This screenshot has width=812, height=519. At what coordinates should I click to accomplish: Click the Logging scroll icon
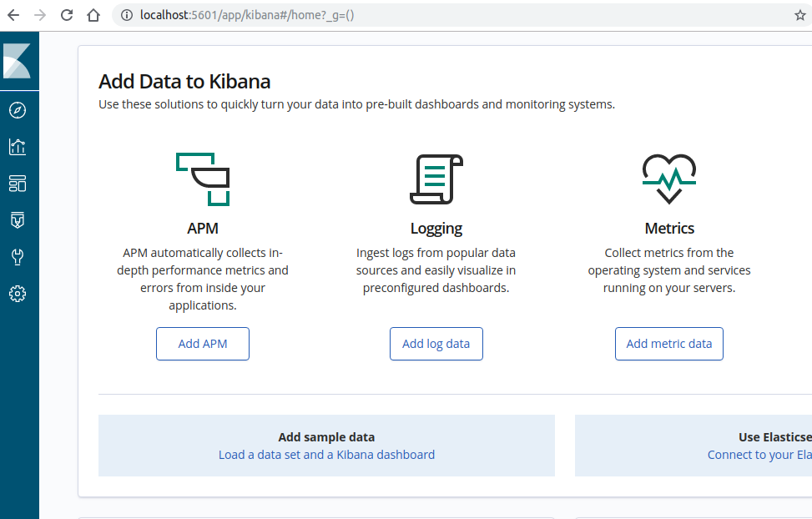[x=436, y=179]
